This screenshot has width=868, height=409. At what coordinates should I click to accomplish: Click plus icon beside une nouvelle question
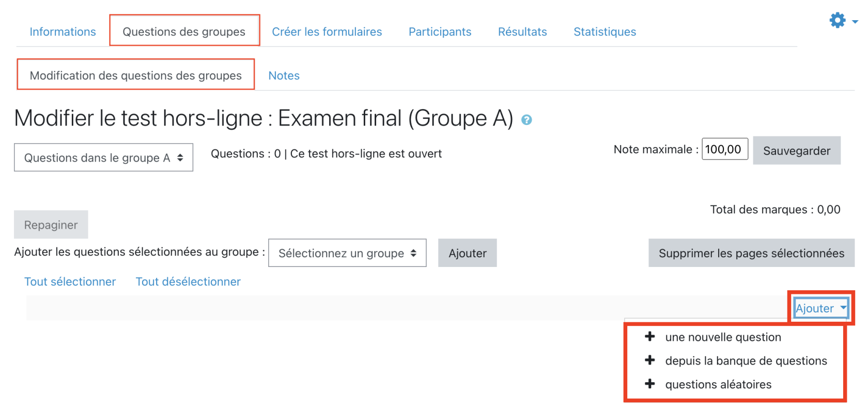click(650, 337)
